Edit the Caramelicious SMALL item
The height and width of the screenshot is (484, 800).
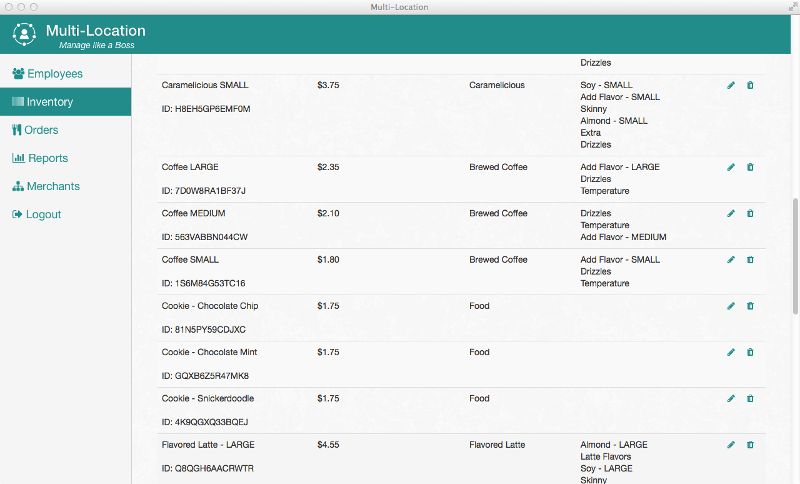coord(731,85)
